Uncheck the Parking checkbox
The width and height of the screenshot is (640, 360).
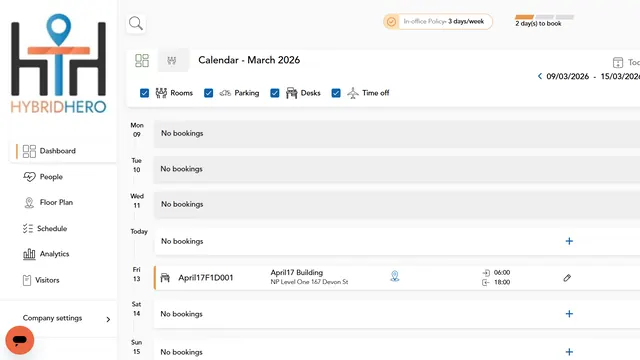209,93
